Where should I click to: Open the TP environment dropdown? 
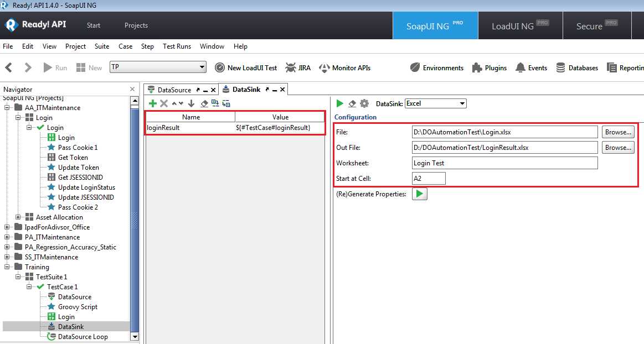click(x=158, y=67)
